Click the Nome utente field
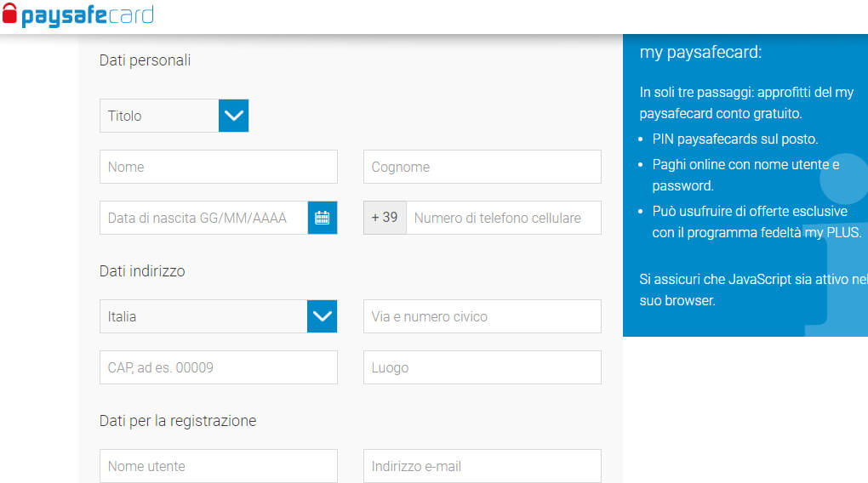The height and width of the screenshot is (483, 868). (x=219, y=466)
